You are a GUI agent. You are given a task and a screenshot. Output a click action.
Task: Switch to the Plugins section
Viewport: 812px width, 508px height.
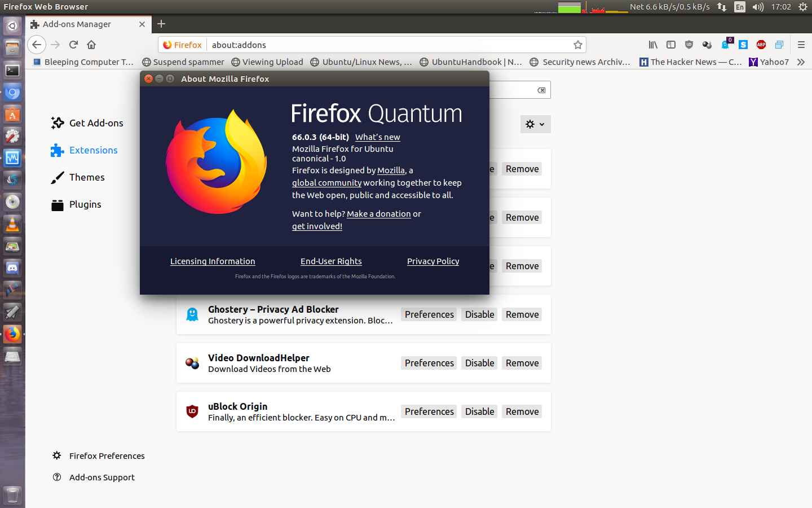(85, 204)
